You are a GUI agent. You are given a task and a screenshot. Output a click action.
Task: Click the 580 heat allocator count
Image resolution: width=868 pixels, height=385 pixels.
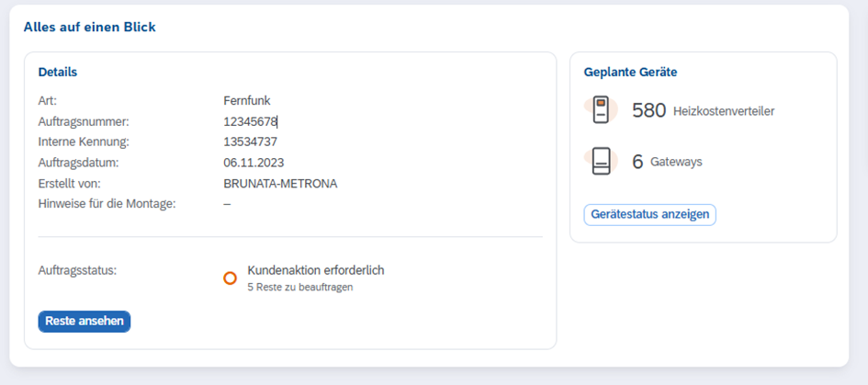(648, 111)
